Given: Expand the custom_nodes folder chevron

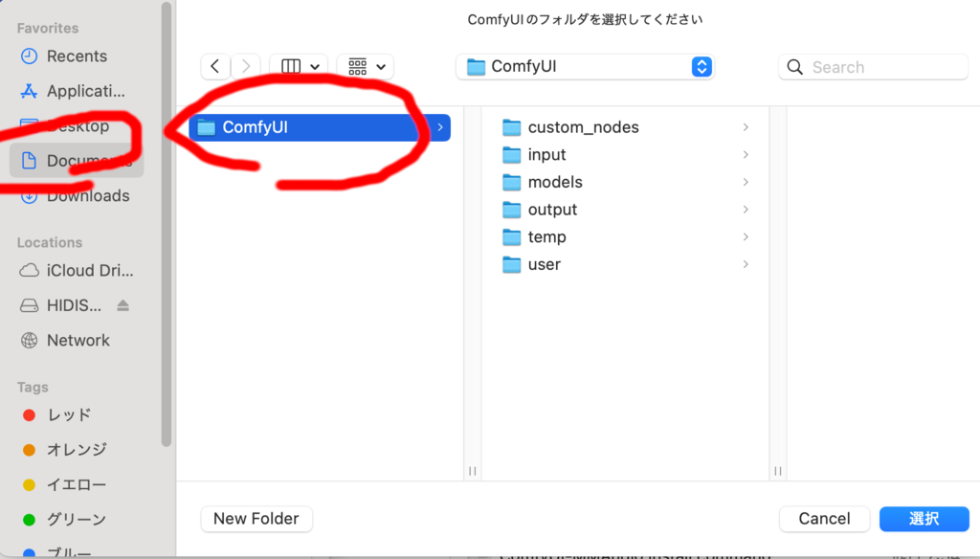Looking at the screenshot, I should 746,127.
